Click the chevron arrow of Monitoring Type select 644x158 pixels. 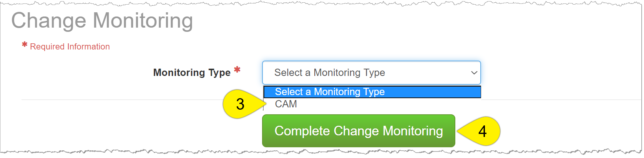pos(474,73)
